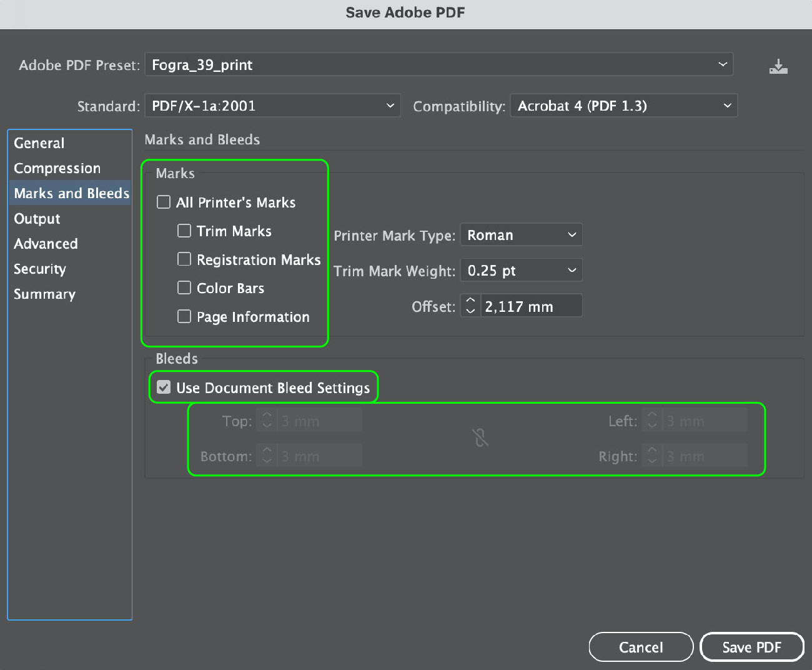
Task: Open the Adobe PDF Preset dropdown
Action: [439, 64]
